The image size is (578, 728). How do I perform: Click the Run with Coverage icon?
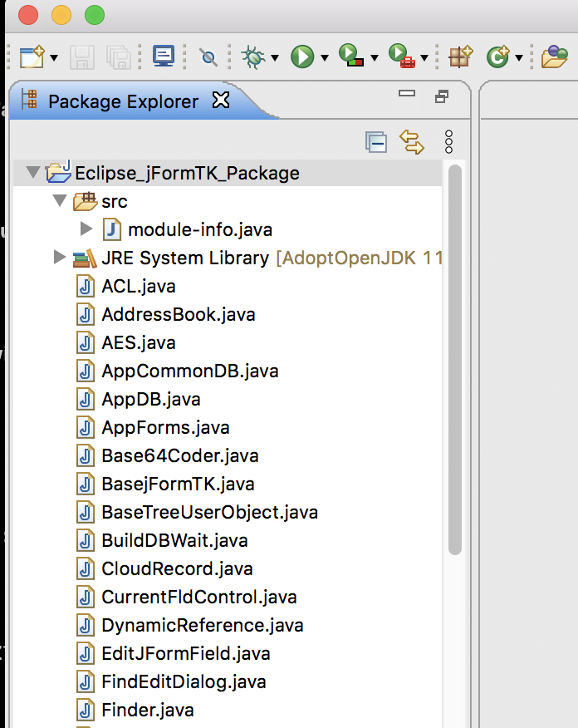pos(351,57)
